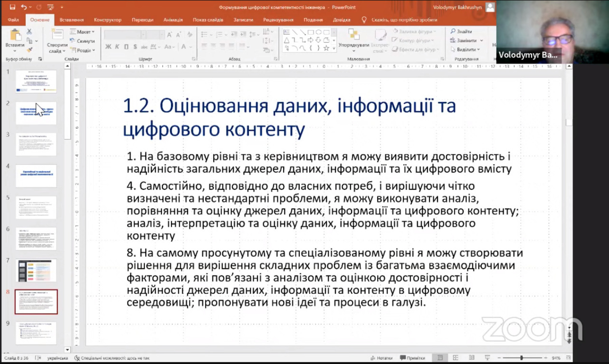
Task: Adjust the zoom slider handle
Action: click(521, 358)
